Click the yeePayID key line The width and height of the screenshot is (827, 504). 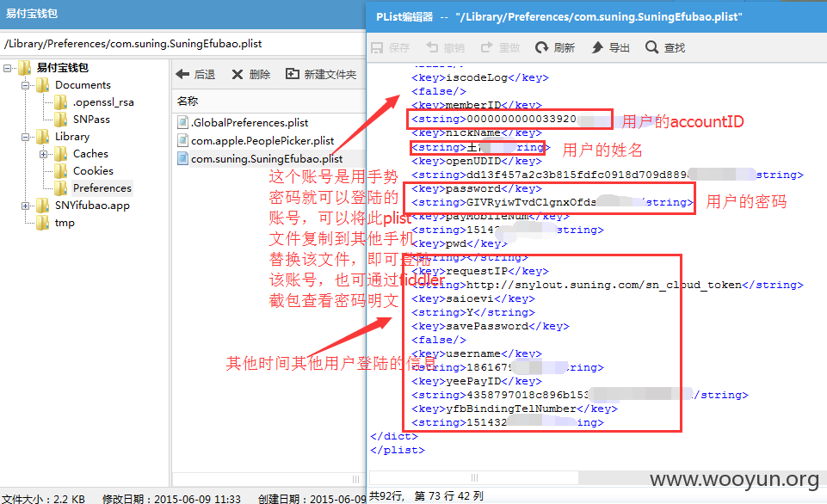[x=477, y=381]
